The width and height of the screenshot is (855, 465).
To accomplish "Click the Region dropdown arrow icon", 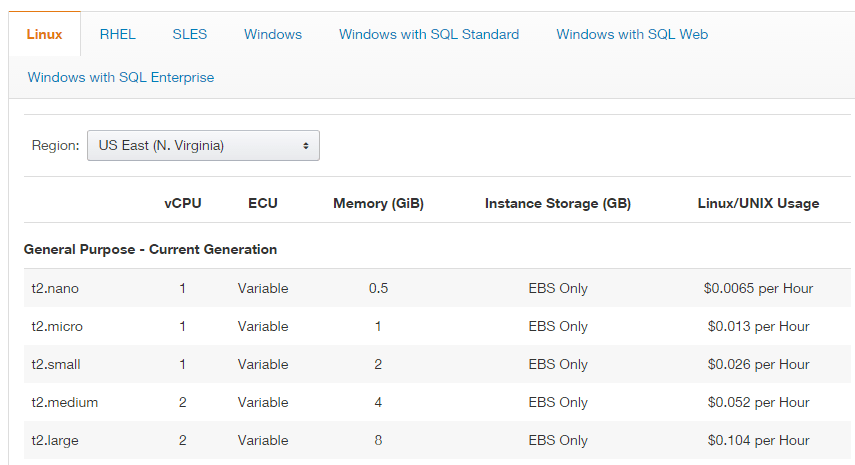I will pos(306,146).
